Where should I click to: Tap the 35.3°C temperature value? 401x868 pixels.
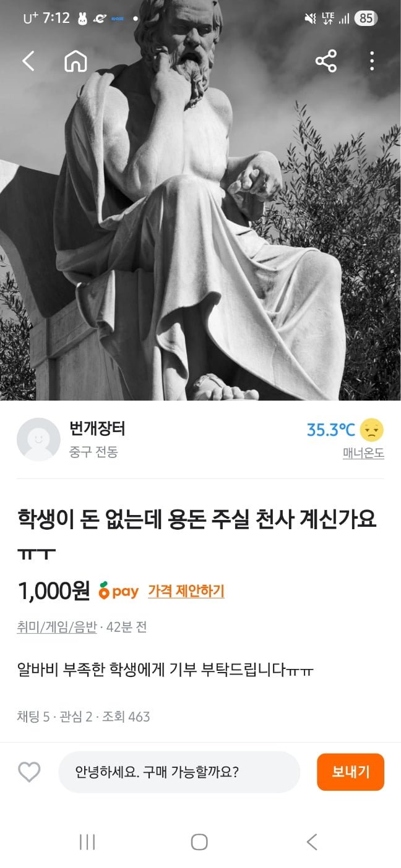point(331,430)
